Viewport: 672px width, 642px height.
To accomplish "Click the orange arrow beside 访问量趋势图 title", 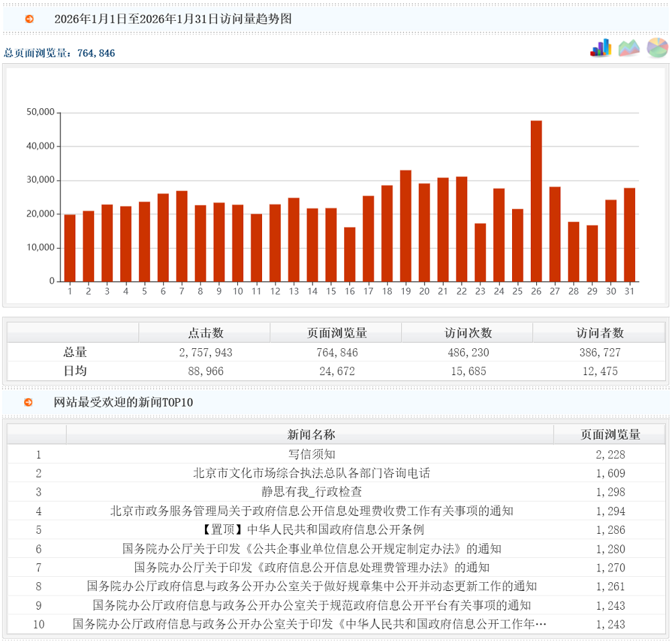I will click(29, 19).
